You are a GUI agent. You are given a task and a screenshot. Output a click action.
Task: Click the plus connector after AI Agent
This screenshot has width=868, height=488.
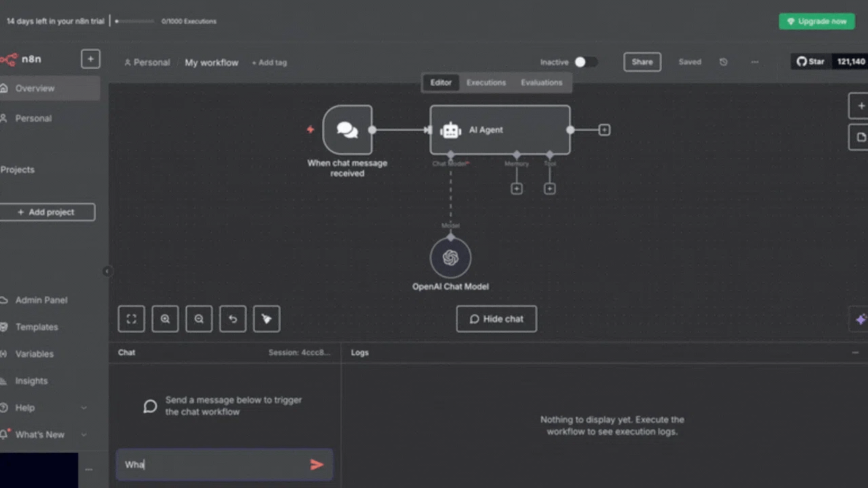pos(604,129)
